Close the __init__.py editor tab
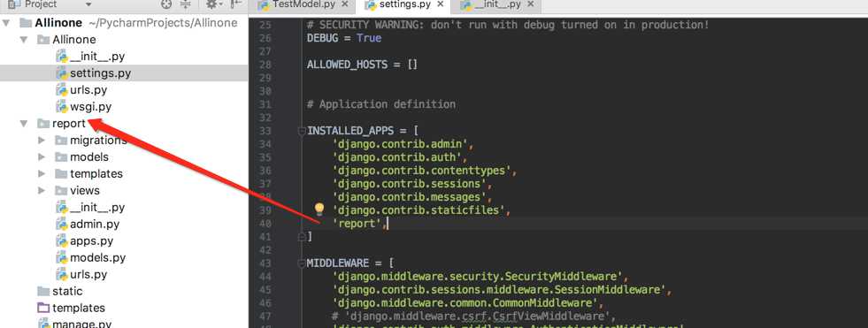Image resolution: width=868 pixels, height=328 pixels. point(531,4)
